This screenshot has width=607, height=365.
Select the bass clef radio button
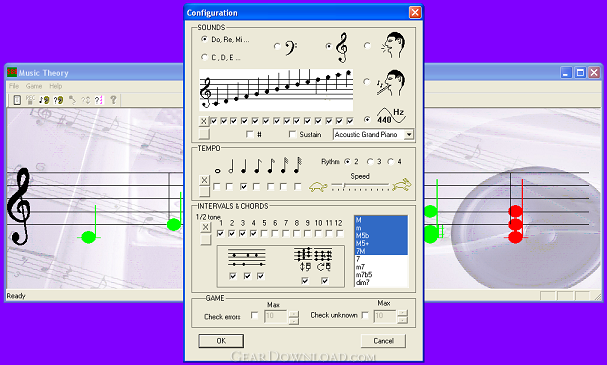coord(277,46)
